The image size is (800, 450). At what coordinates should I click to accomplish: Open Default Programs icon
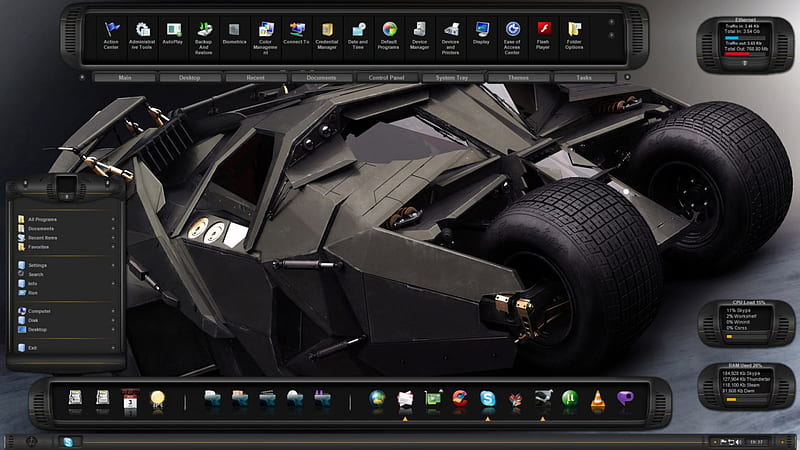(x=389, y=36)
